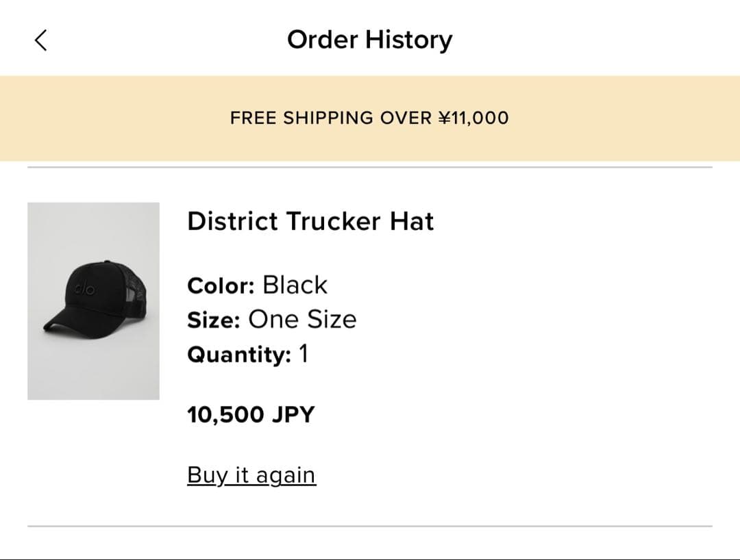Click the Buy it again link
The image size is (740, 560).
coord(251,475)
